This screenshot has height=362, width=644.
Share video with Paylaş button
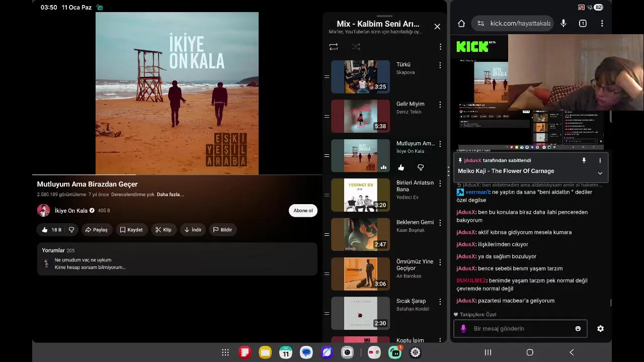point(97,230)
